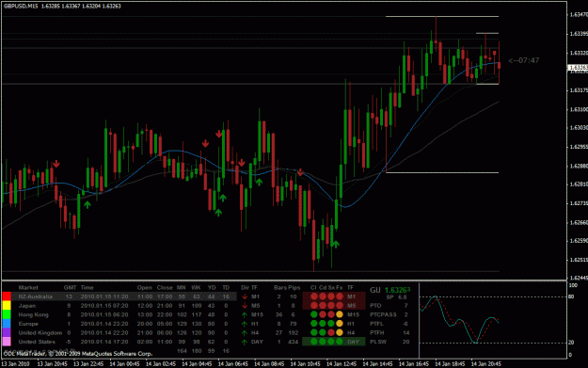Click the GBPUSD,M15 chart title text
The height and width of the screenshot is (368, 588).
21,6
